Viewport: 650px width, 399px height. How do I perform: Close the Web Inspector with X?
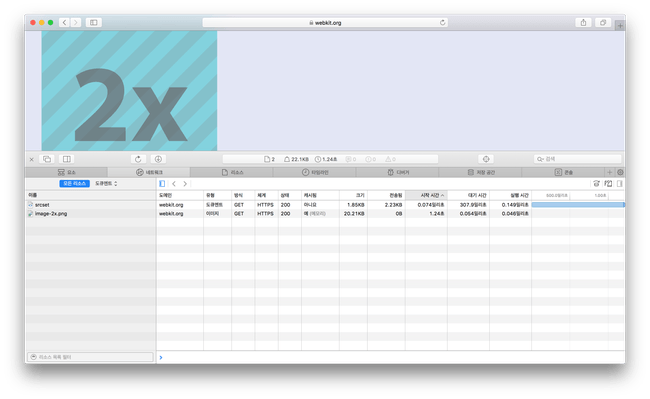32,159
